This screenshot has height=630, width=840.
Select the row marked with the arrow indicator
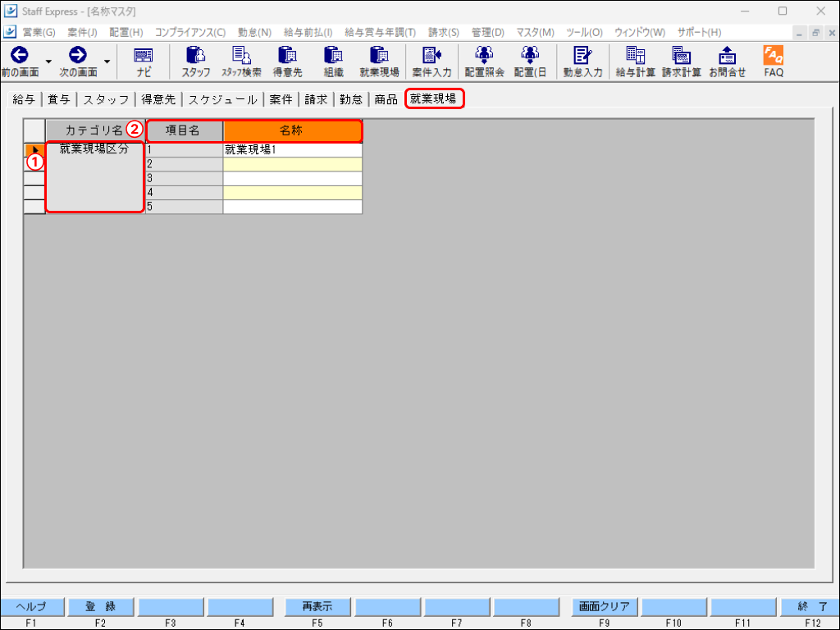(x=34, y=150)
